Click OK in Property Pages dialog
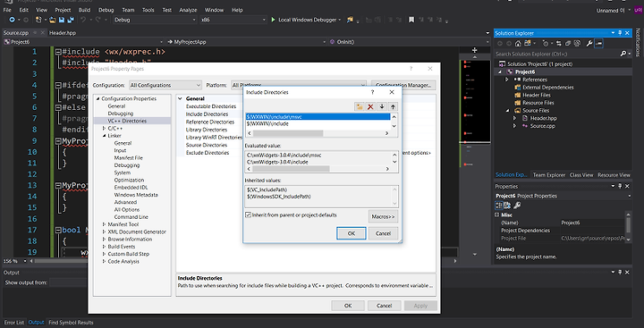The image size is (644, 328). [x=348, y=306]
